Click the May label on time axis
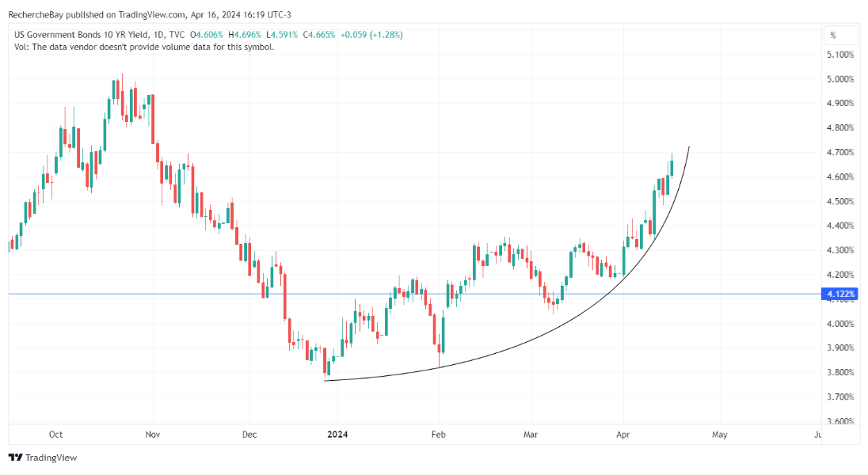Viewport: 868px width, 475px height. (719, 435)
